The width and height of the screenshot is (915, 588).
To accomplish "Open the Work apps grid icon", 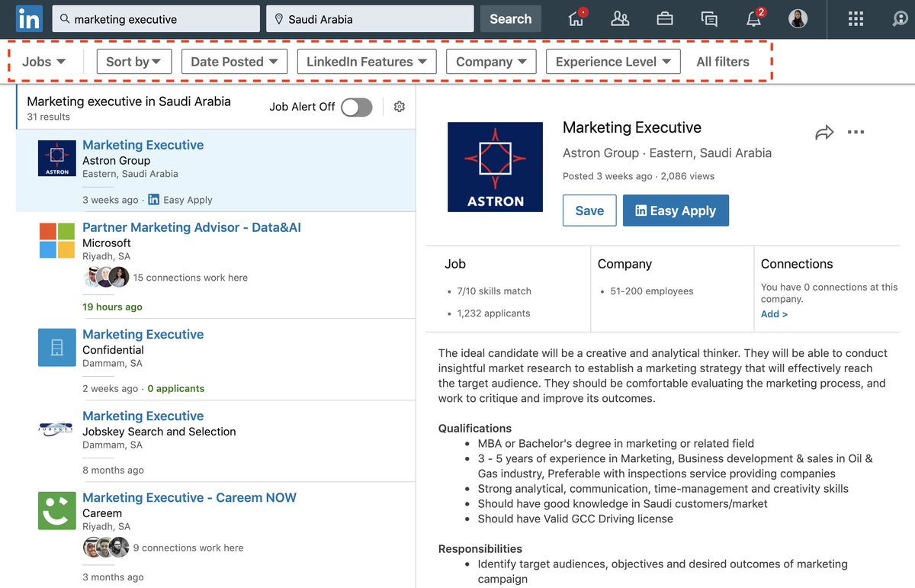I will tap(856, 19).
